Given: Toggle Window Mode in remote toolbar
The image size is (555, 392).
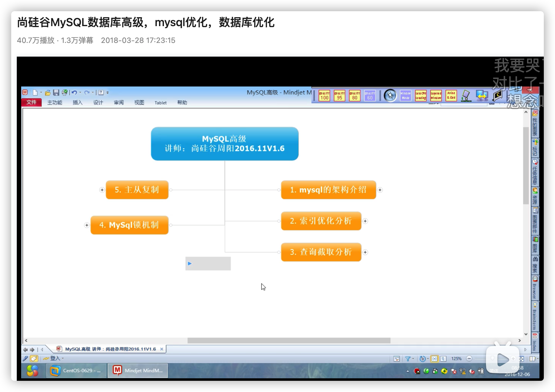Looking at the screenshot, I should click(x=405, y=96).
